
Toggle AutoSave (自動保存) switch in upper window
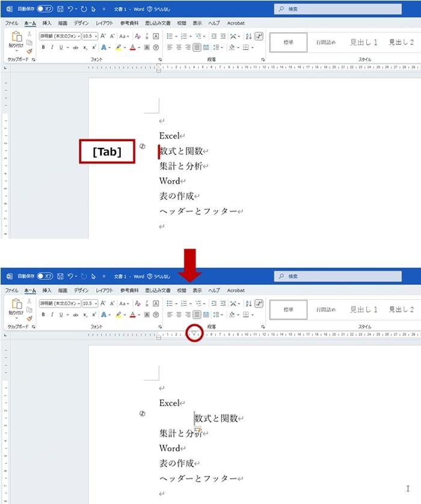[45, 9]
